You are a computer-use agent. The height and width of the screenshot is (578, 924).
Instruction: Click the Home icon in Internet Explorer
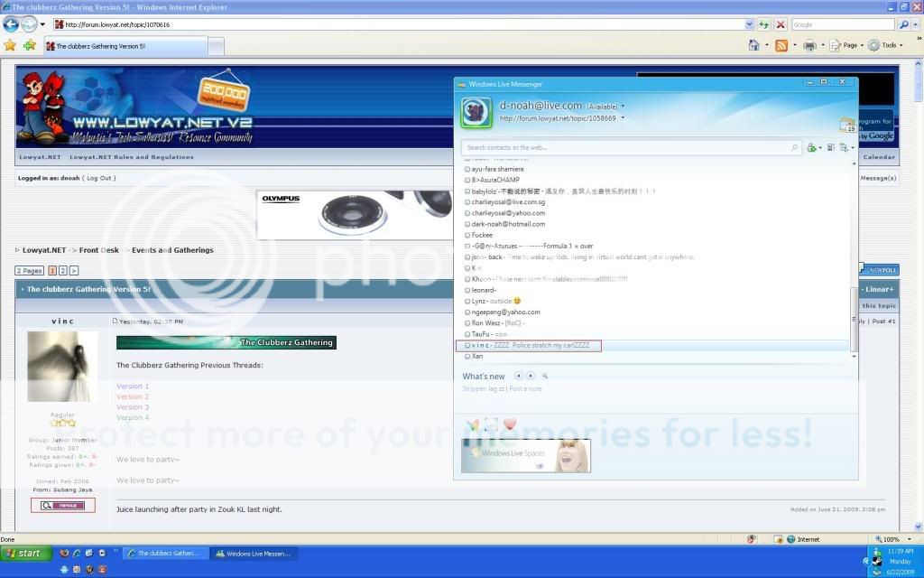point(754,44)
